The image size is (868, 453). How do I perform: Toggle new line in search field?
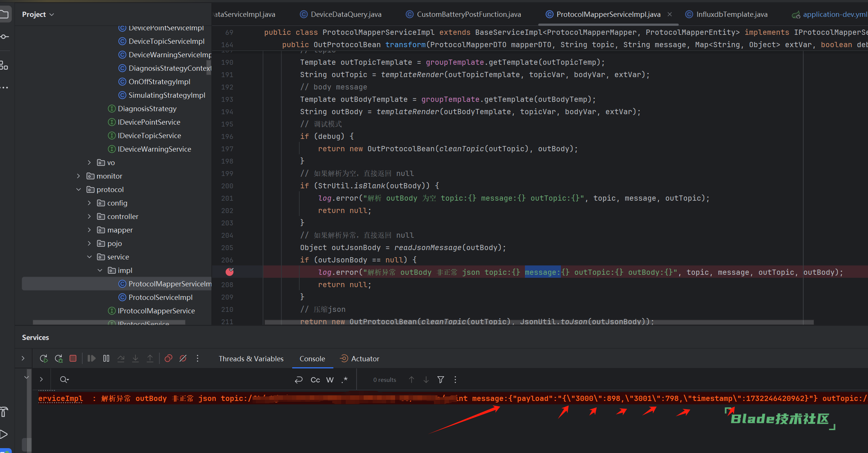tap(299, 380)
